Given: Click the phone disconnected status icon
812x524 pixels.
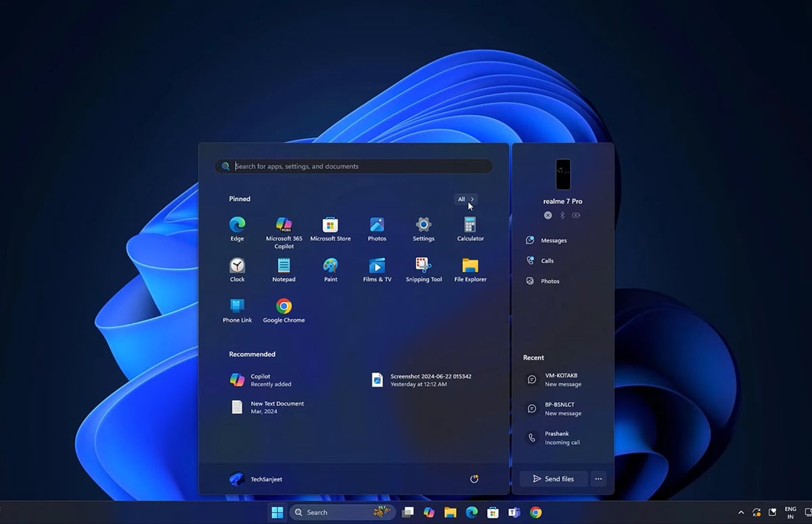Looking at the screenshot, I should 548,215.
